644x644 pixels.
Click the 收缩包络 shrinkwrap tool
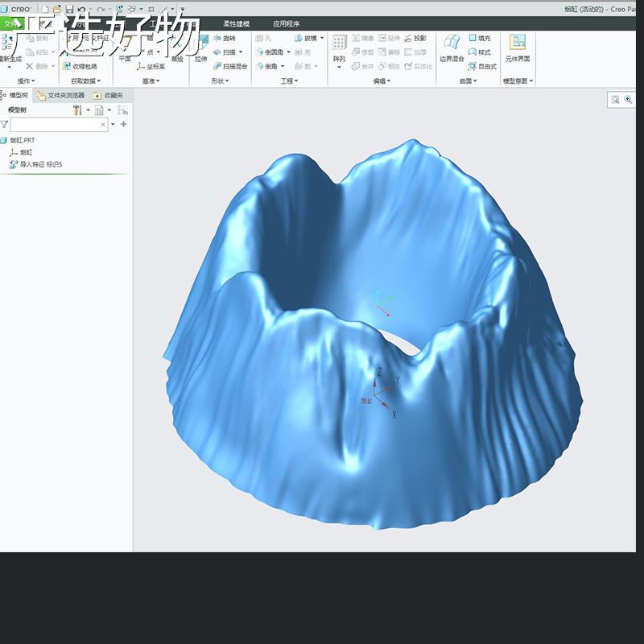pyautogui.click(x=80, y=66)
